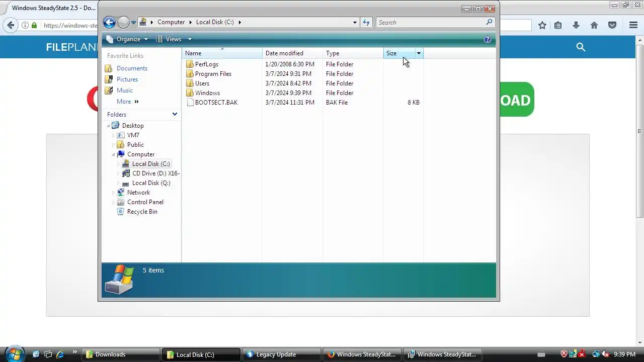Open Firefox downloads arrow icon
Screen dimensions: 644x362
click(576, 25)
